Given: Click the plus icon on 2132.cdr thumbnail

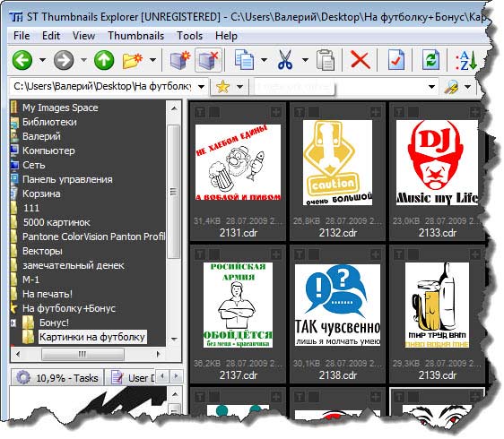Looking at the screenshot, I should pyautogui.click(x=375, y=112).
